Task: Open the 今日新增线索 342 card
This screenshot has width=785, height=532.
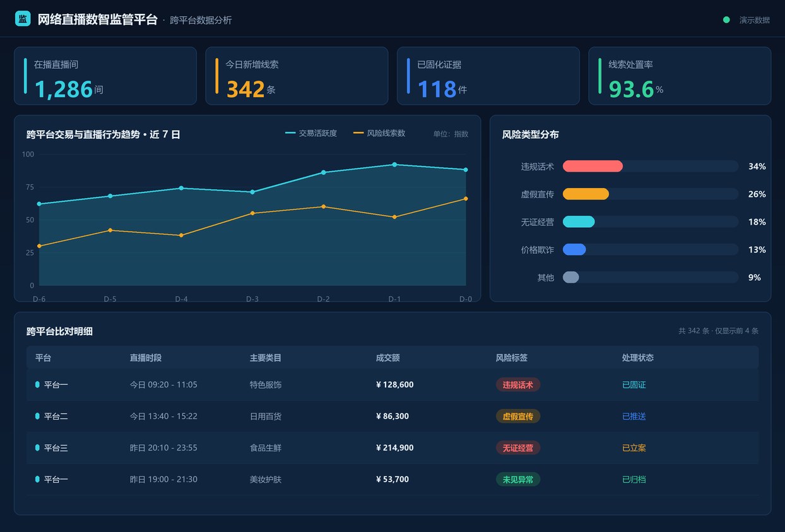Action: (297, 76)
